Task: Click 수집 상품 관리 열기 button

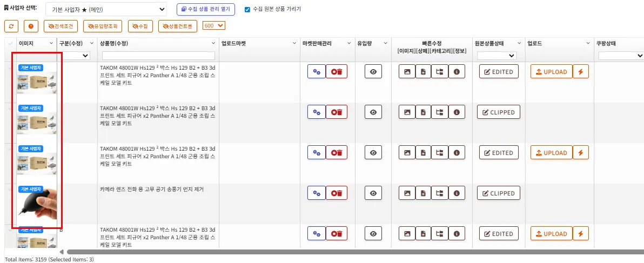Action: [x=206, y=9]
